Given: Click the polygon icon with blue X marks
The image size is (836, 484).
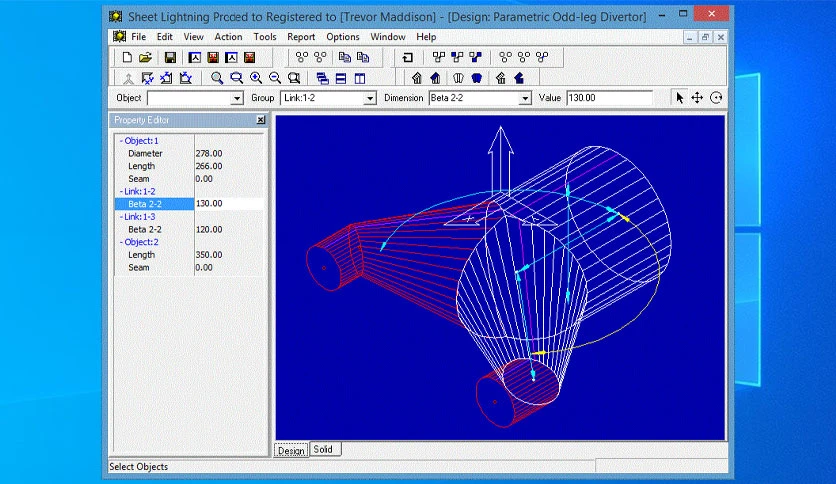Looking at the screenshot, I should tap(148, 78).
